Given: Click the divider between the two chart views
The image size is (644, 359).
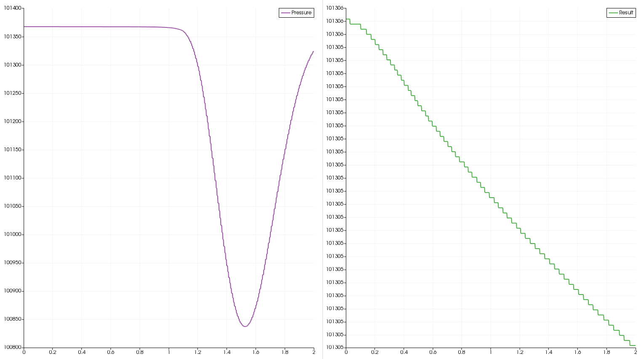Looking at the screenshot, I should tap(323, 179).
